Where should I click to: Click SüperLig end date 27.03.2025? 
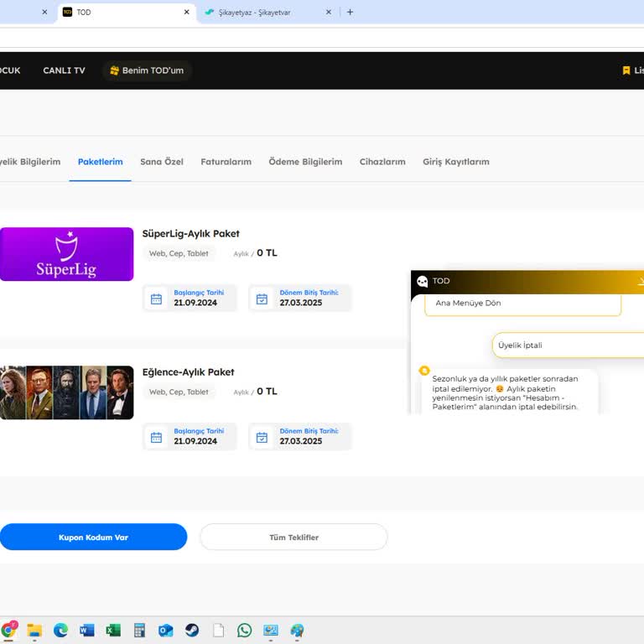coord(301,303)
